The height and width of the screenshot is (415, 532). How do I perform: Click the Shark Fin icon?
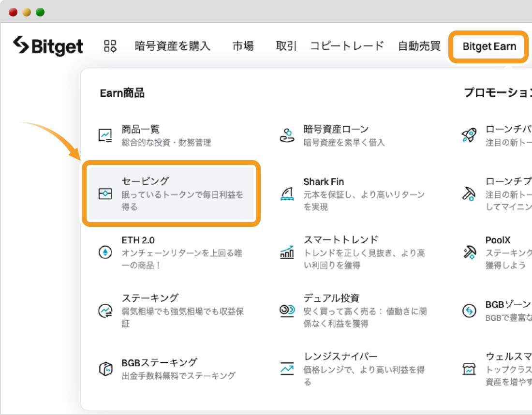point(287,194)
